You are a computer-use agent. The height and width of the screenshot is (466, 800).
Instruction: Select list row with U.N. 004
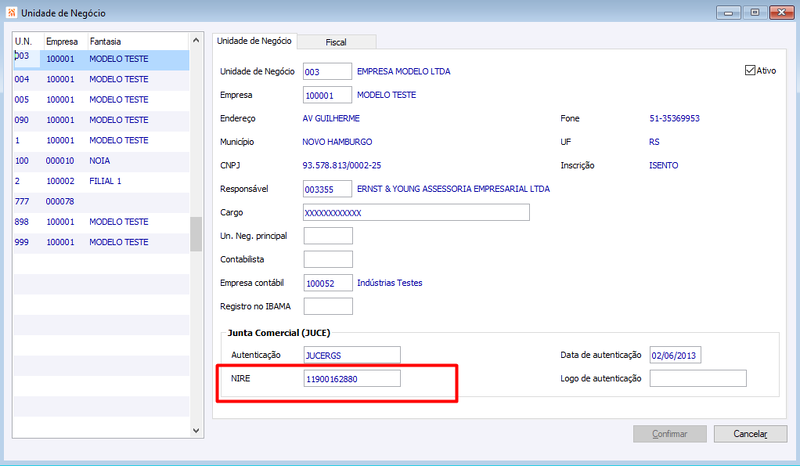pos(101,79)
